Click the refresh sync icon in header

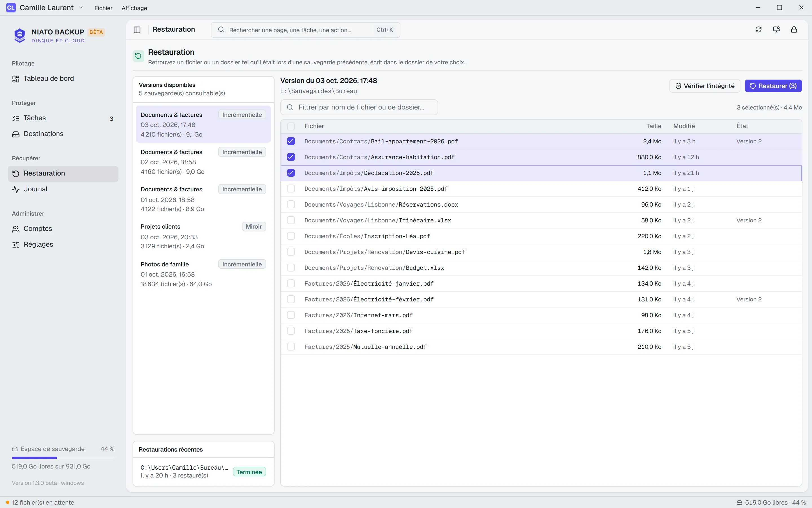tap(758, 30)
